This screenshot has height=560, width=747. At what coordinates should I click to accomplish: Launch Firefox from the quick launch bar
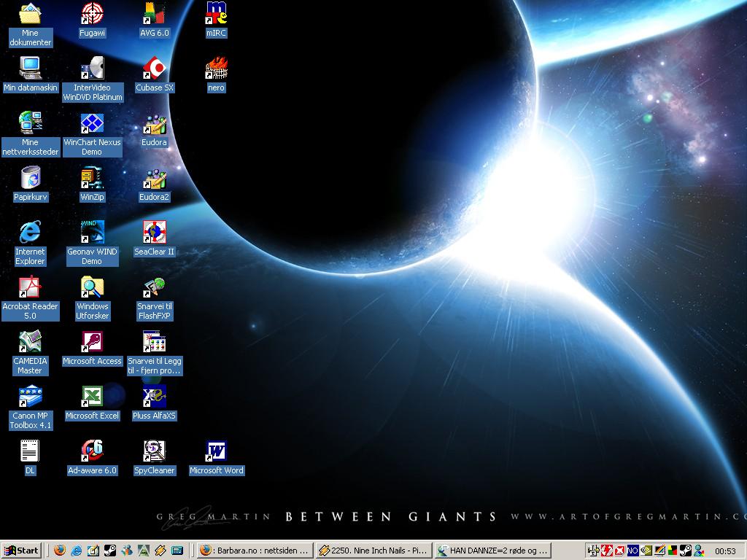(x=60, y=551)
